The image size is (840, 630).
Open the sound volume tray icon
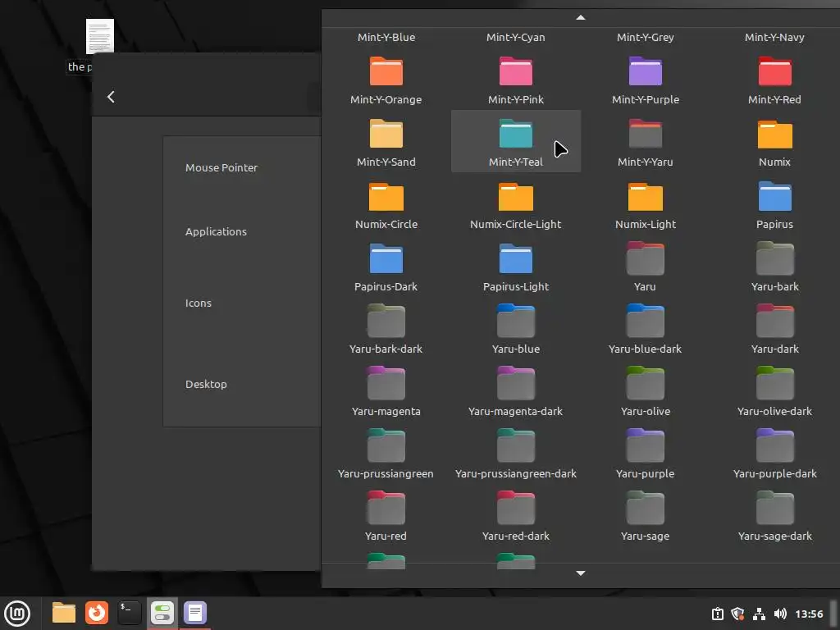pyautogui.click(x=780, y=614)
